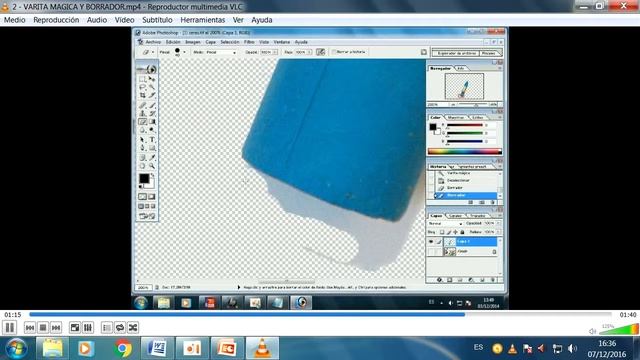640x360 pixels.
Task: Open the Ver menu in VLC
Action: point(238,20)
